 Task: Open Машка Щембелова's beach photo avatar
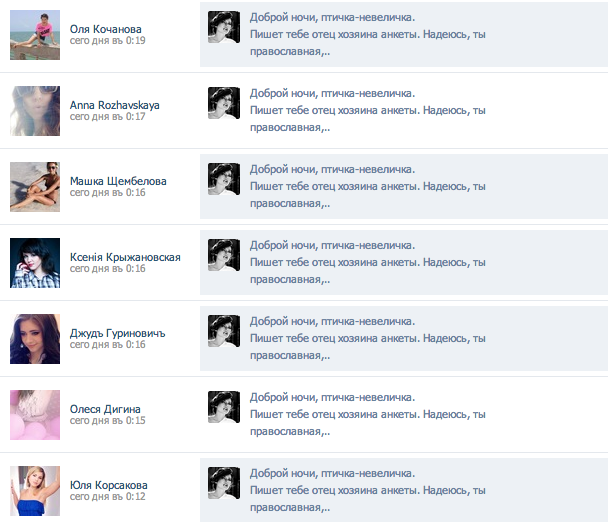pos(35,187)
